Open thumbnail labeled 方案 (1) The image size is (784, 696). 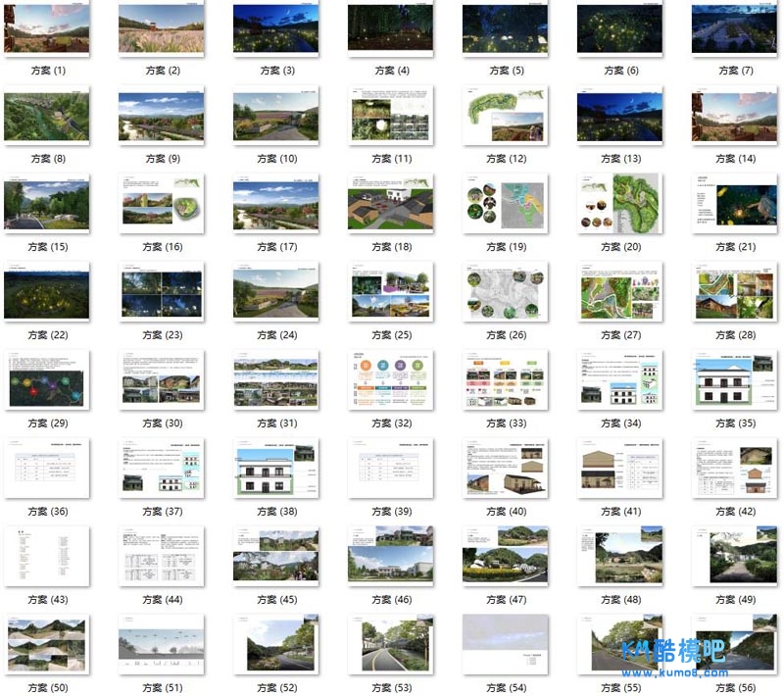46,28
